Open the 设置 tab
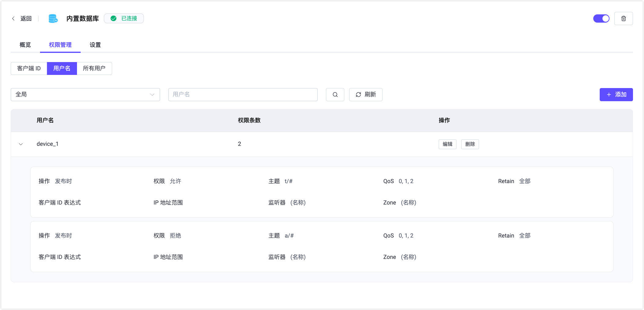 click(x=95, y=45)
